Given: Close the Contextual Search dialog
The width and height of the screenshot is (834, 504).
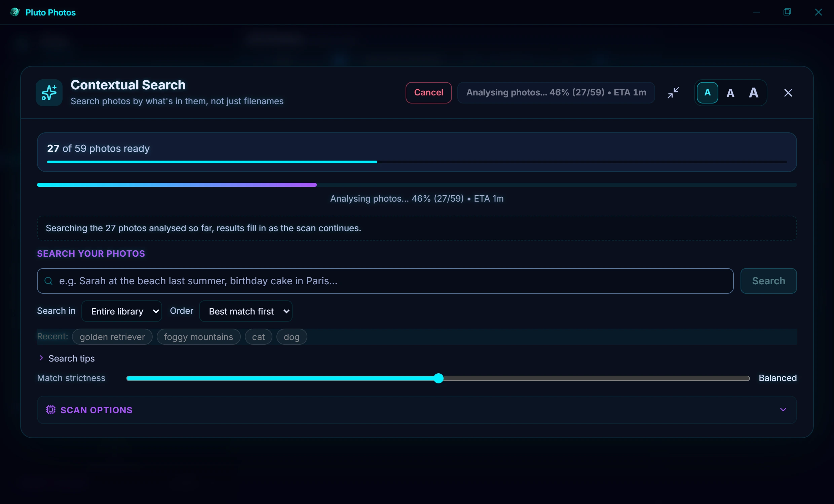Looking at the screenshot, I should [788, 93].
